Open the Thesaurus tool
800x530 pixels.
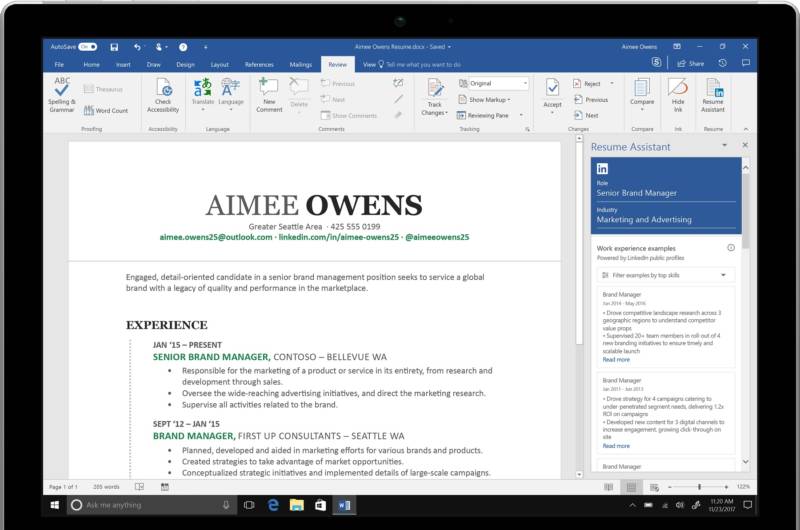(x=103, y=89)
